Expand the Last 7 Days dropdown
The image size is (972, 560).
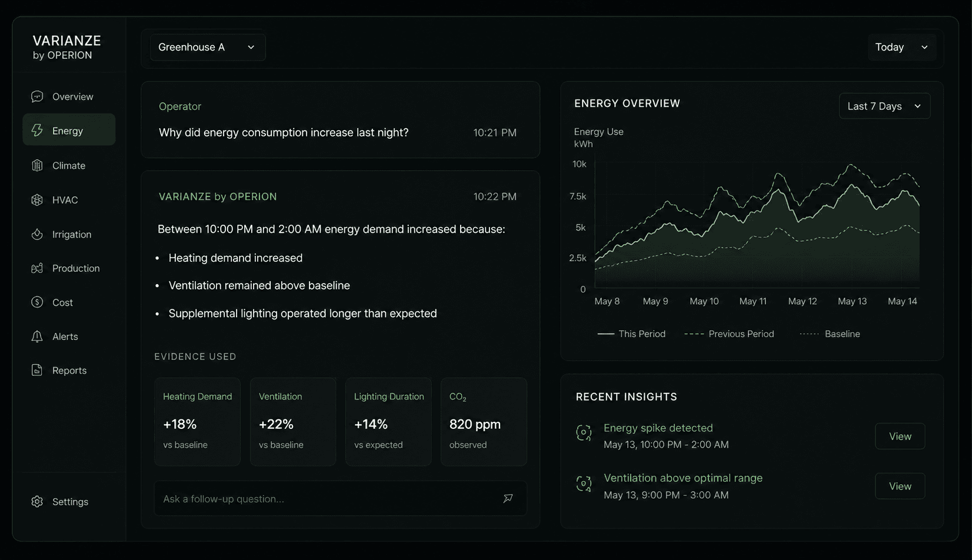(x=884, y=106)
